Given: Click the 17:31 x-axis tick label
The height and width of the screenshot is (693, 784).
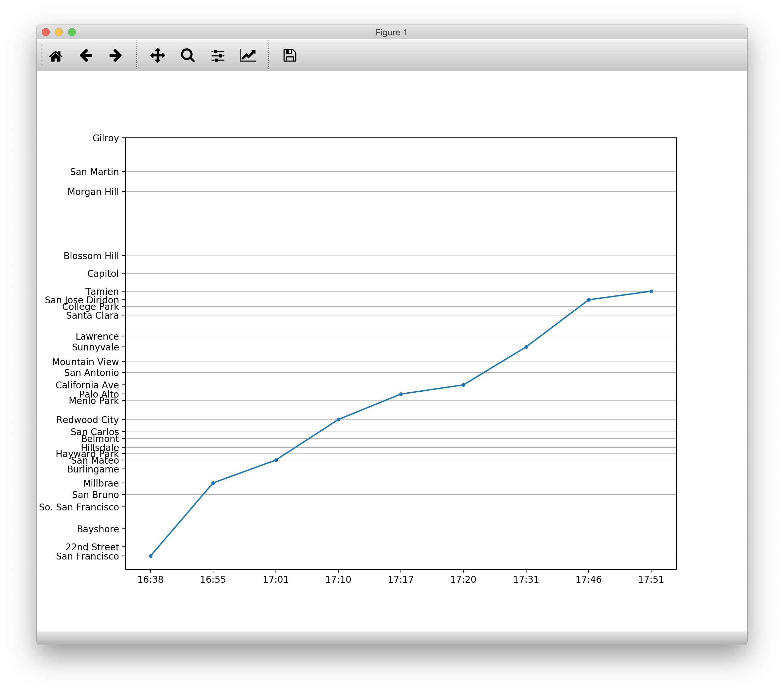Looking at the screenshot, I should pos(526,579).
